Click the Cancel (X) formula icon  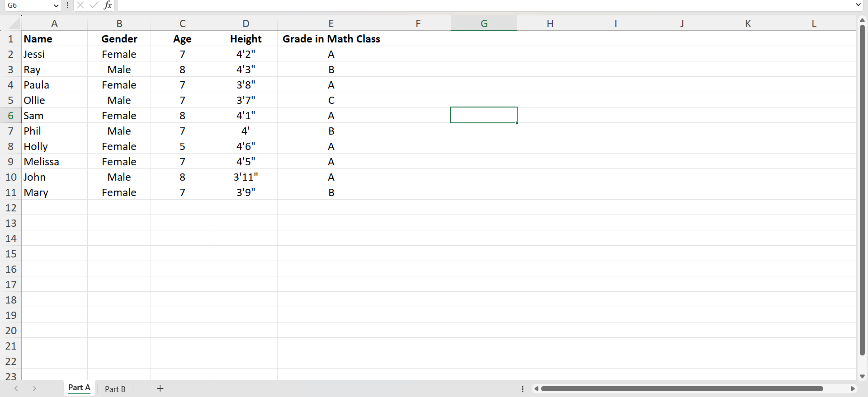[x=80, y=5]
